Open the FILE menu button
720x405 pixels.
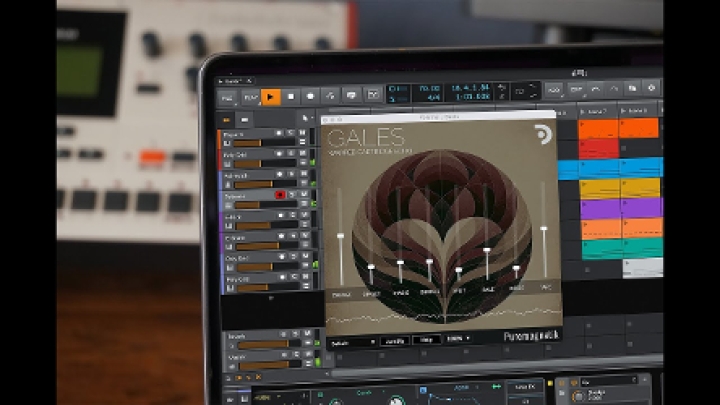pyautogui.click(x=227, y=98)
